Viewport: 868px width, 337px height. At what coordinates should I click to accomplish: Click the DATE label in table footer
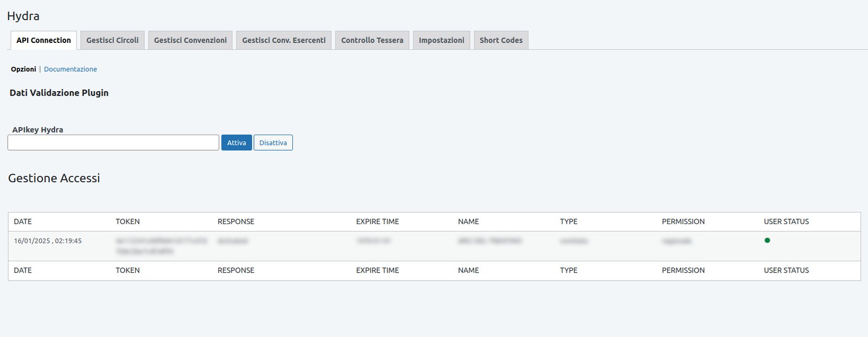click(x=23, y=270)
